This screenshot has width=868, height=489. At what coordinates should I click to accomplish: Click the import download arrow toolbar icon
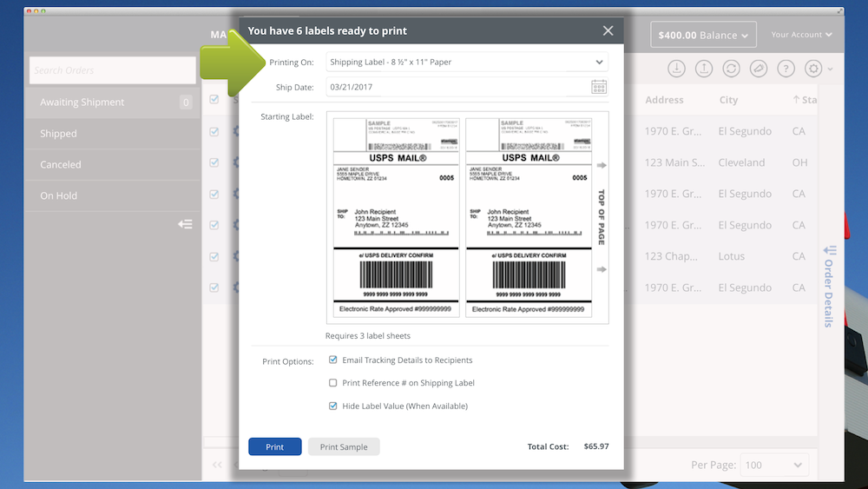pyautogui.click(x=676, y=69)
